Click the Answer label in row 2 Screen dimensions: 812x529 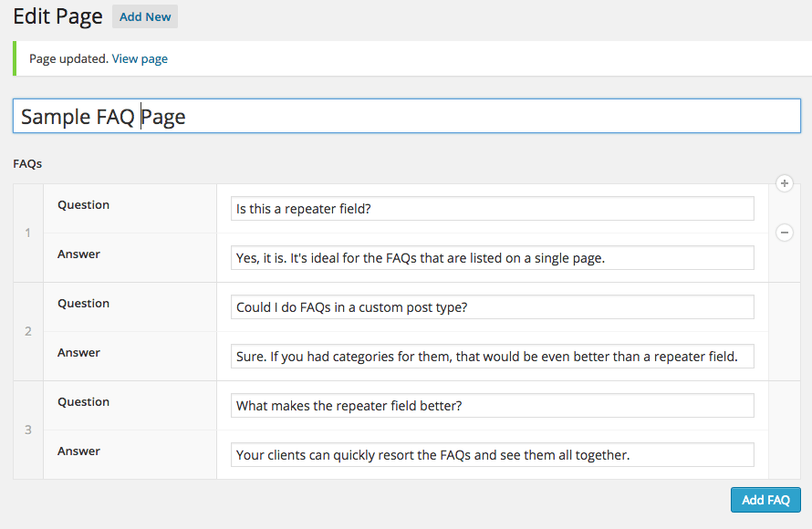(78, 352)
